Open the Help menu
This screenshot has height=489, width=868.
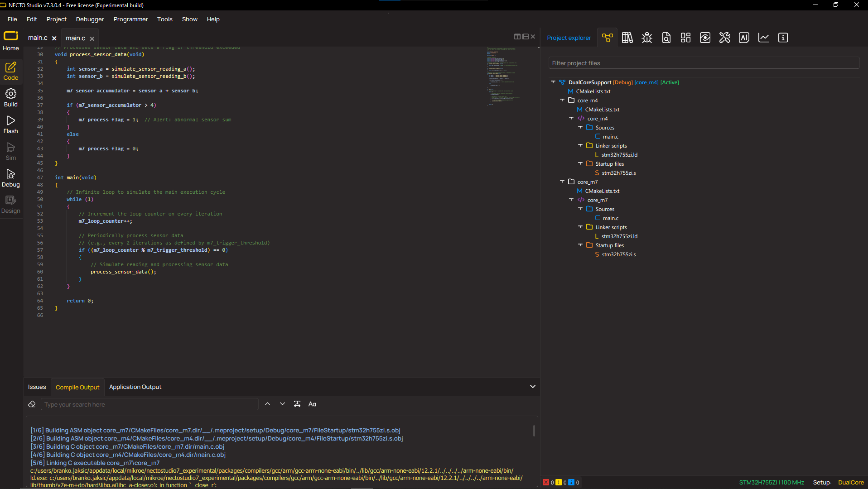point(213,19)
